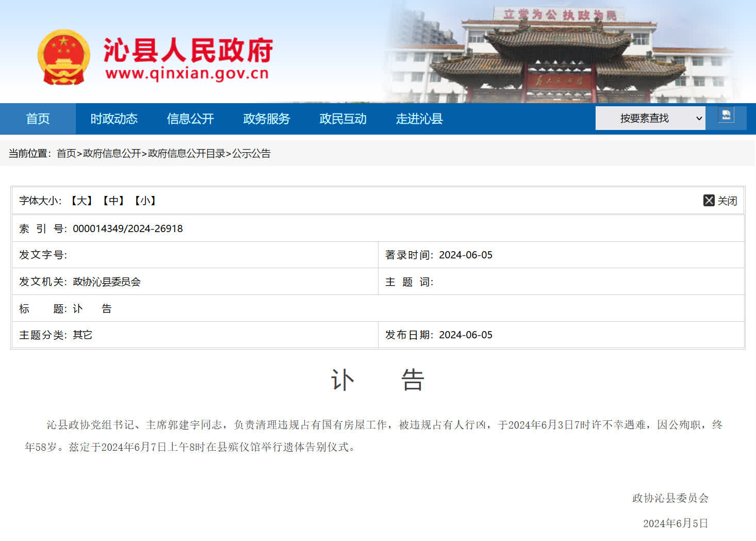Screen dimensions: 756x541
Task: Navigate to 公示公告 in the breadcrumb
Action: [x=251, y=153]
